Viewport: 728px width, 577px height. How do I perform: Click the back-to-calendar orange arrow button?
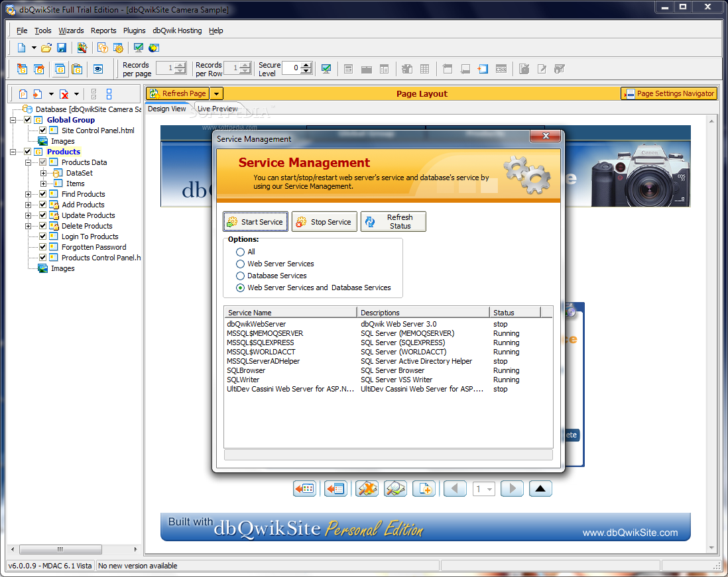pyautogui.click(x=304, y=489)
